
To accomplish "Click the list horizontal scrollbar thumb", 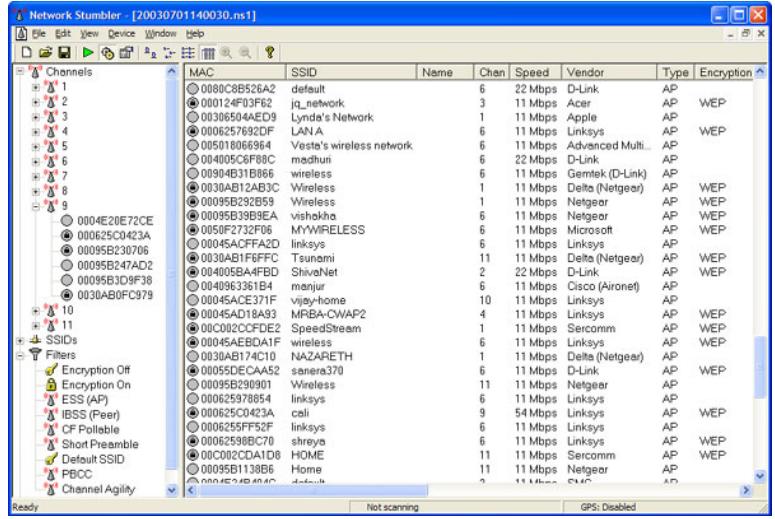I will click(313, 490).
